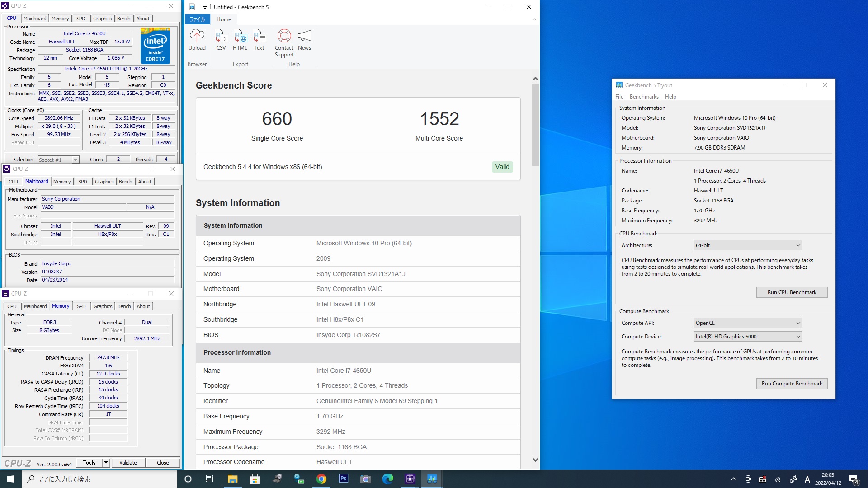Open Windows Start menu
Image resolution: width=868 pixels, height=488 pixels.
coord(11,479)
